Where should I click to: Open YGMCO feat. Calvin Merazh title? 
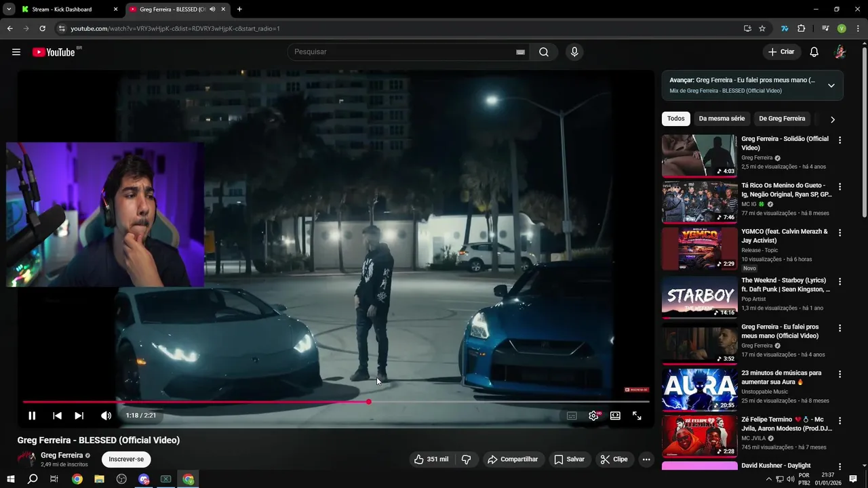785,236
